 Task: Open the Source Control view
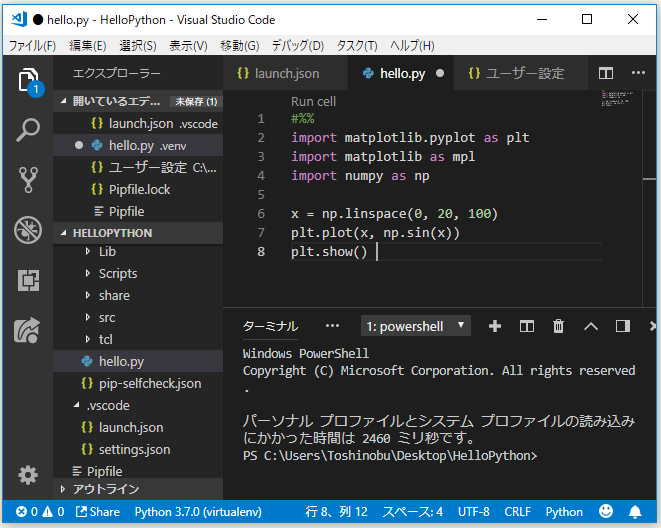click(x=28, y=180)
